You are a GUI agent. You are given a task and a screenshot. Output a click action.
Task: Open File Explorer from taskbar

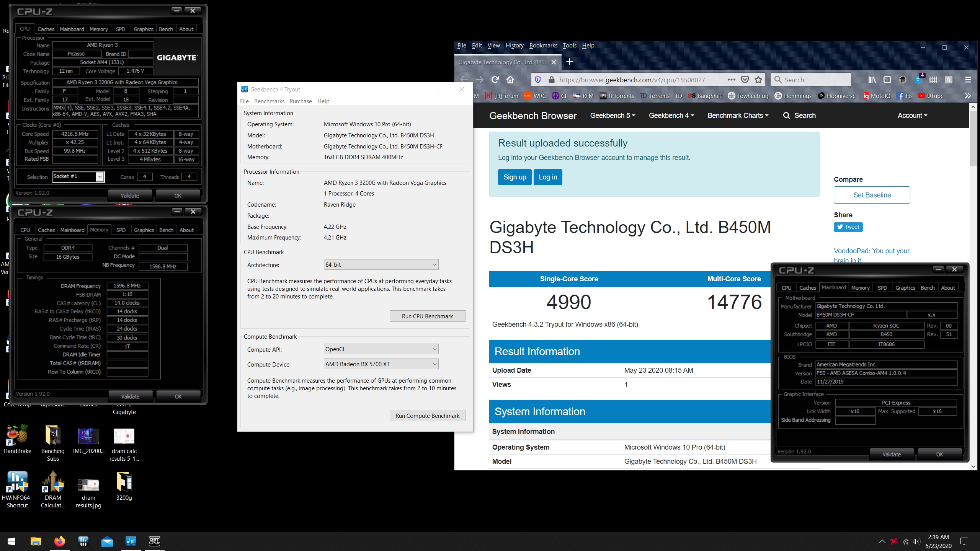pos(36,541)
